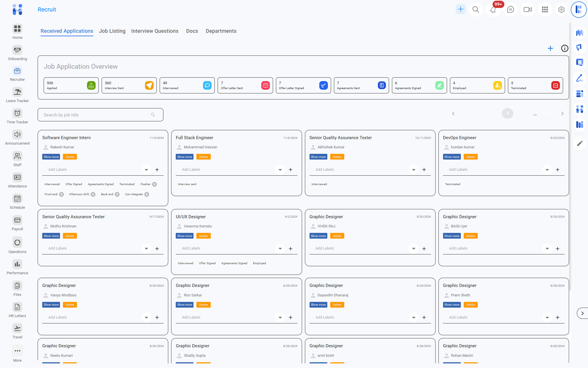Screen dimensions: 588x368
Task: Open the Interview Questions tab
Action: pyautogui.click(x=154, y=31)
